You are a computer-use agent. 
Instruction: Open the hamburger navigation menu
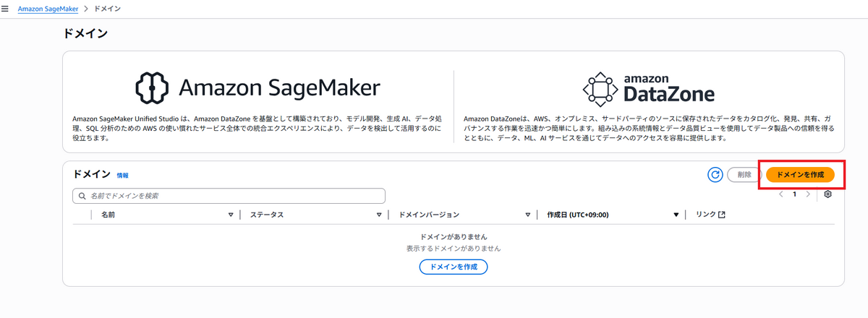point(6,9)
